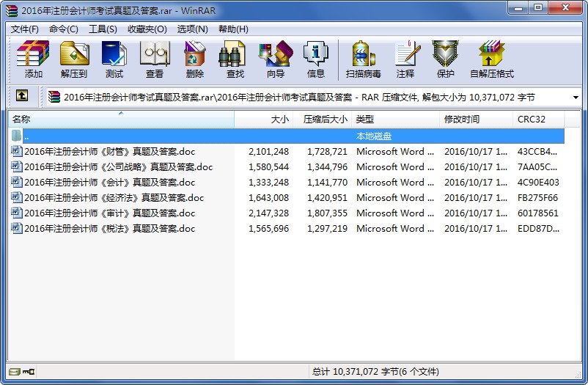Show archive 信息 (Info)
Image resolution: width=588 pixels, height=385 pixels.
click(x=315, y=59)
